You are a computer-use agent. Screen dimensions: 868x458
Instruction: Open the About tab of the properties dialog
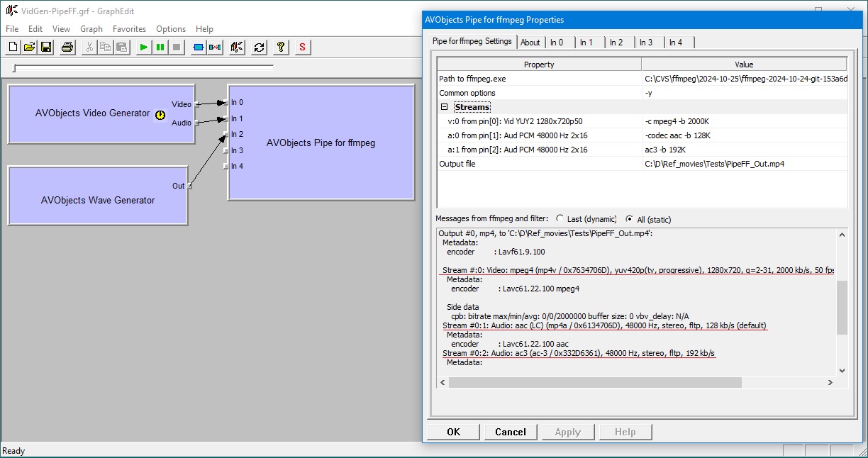(x=530, y=42)
